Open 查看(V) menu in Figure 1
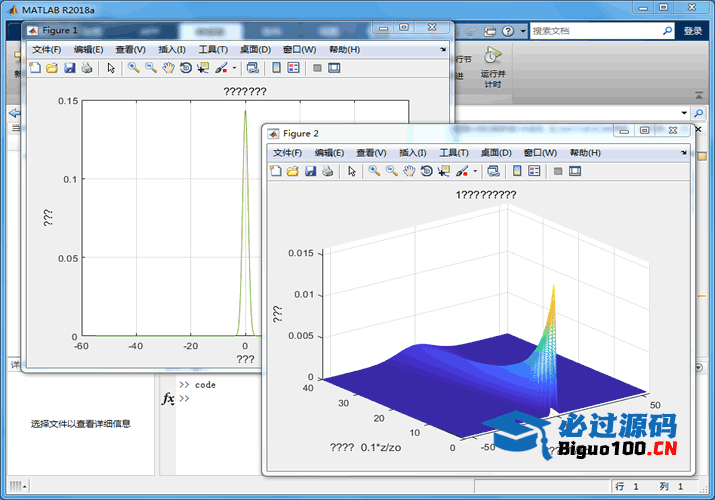715x500 pixels. pos(130,49)
